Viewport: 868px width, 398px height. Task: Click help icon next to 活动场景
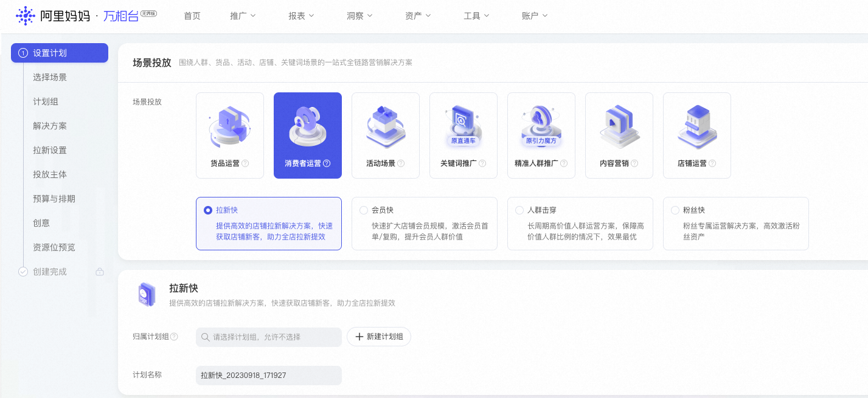point(401,163)
